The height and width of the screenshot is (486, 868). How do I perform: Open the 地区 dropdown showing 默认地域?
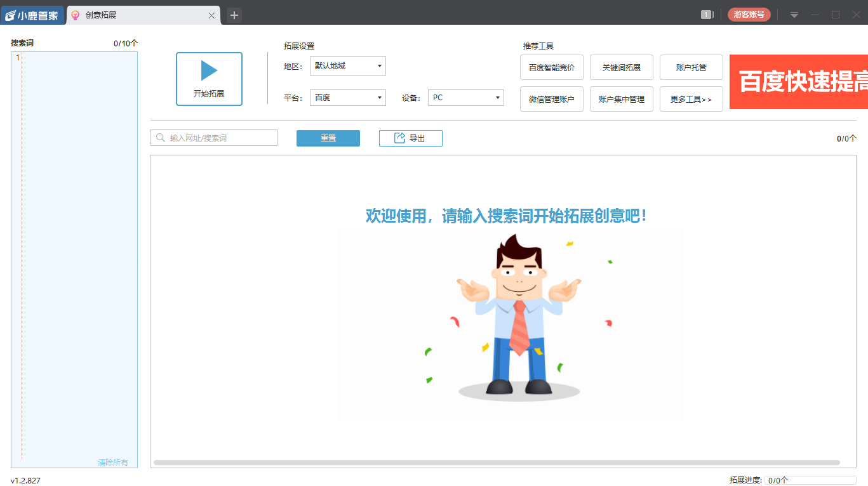[348, 66]
